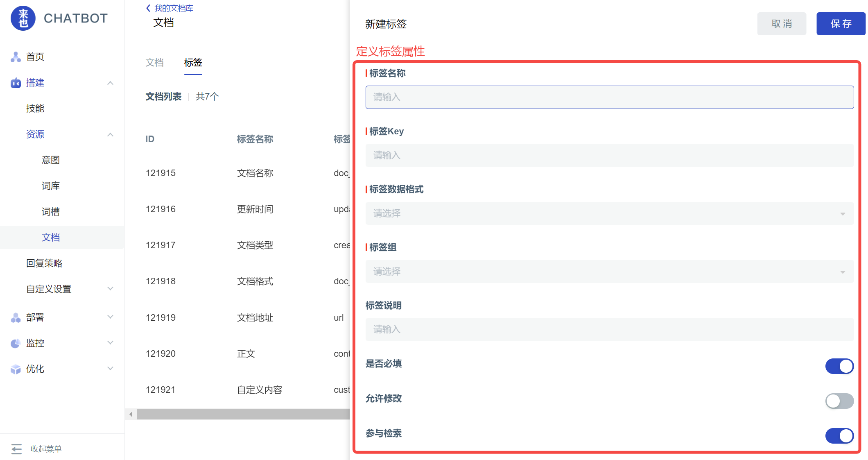868x460 pixels.
Task: Click the 更新时间 table cell
Action: pyautogui.click(x=255, y=209)
